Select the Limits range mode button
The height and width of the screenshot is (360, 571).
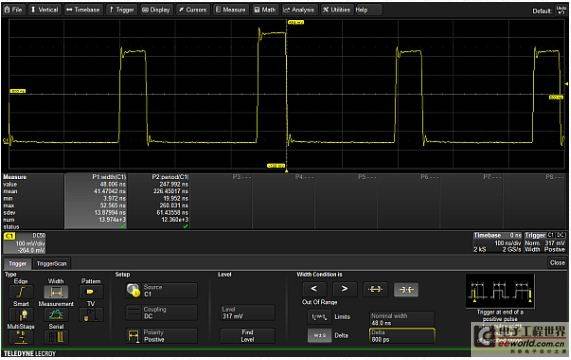(x=319, y=317)
